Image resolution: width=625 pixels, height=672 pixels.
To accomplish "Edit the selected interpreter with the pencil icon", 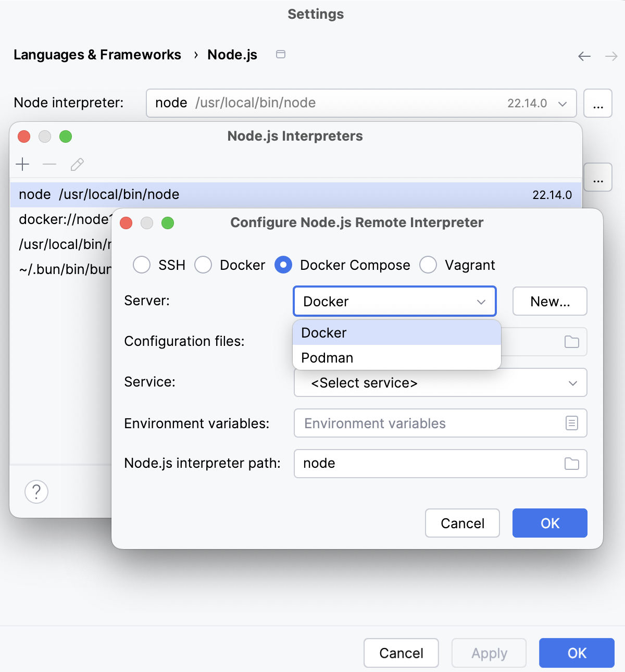I will pyautogui.click(x=77, y=164).
